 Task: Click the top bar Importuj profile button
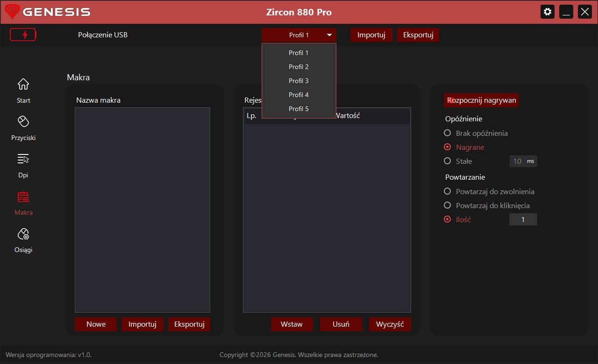371,35
